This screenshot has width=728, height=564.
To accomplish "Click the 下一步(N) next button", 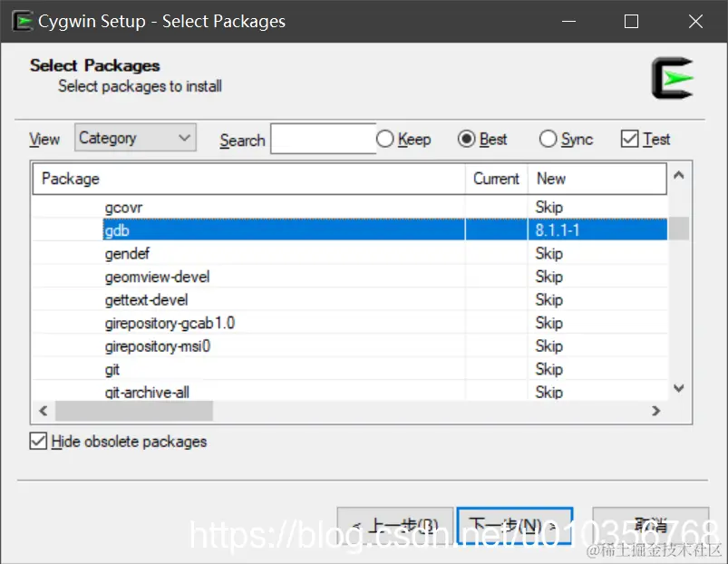I will (x=515, y=526).
